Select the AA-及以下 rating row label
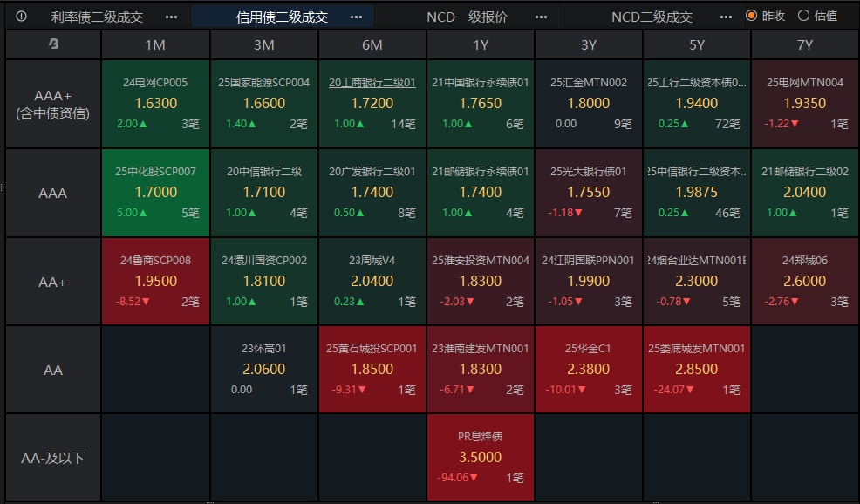This screenshot has width=860, height=504. coord(53,458)
